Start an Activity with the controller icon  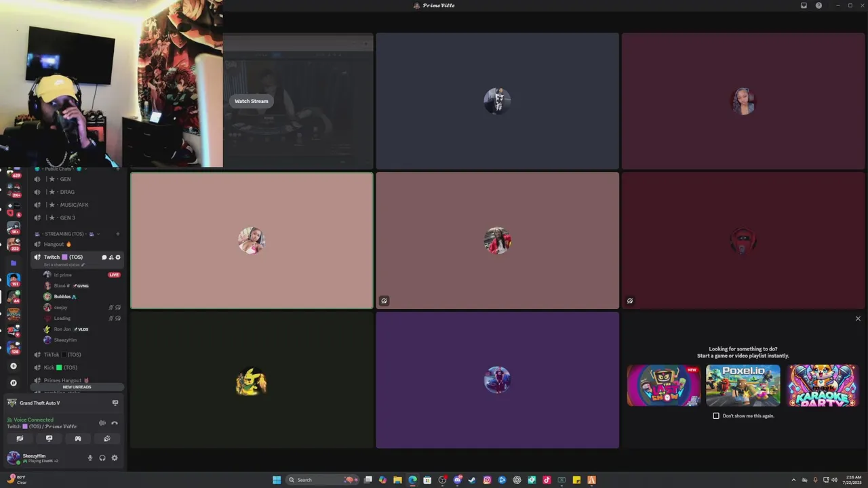pyautogui.click(x=78, y=439)
